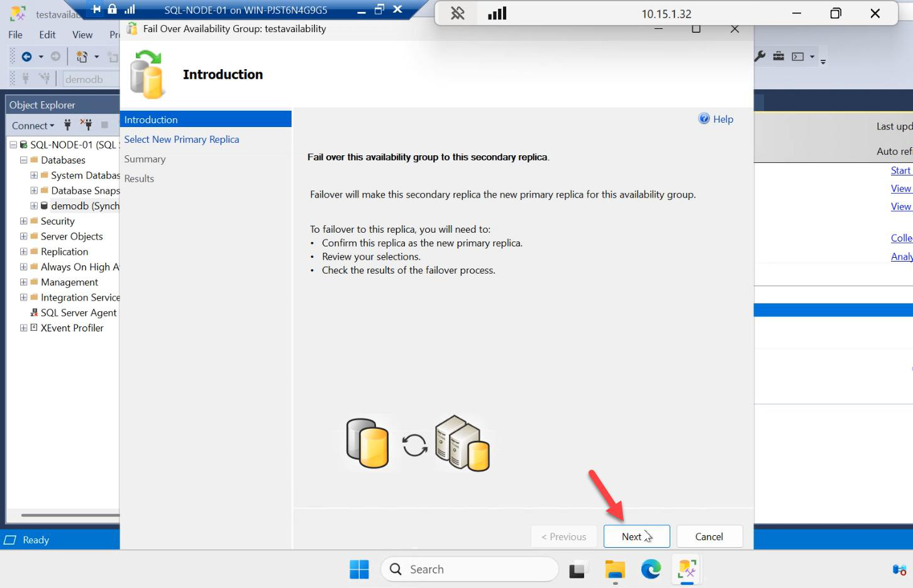Click signal bars icon on SQL-NODE-01 session bar

tap(130, 9)
